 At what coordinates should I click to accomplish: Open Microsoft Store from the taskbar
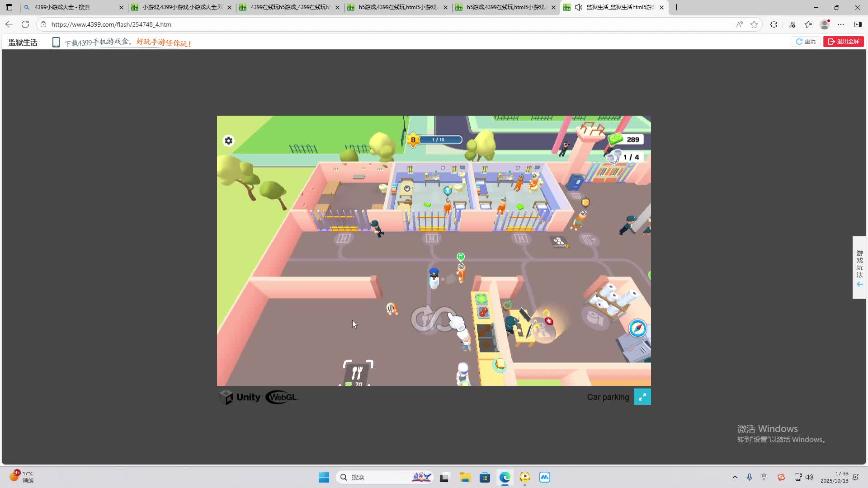485,477
